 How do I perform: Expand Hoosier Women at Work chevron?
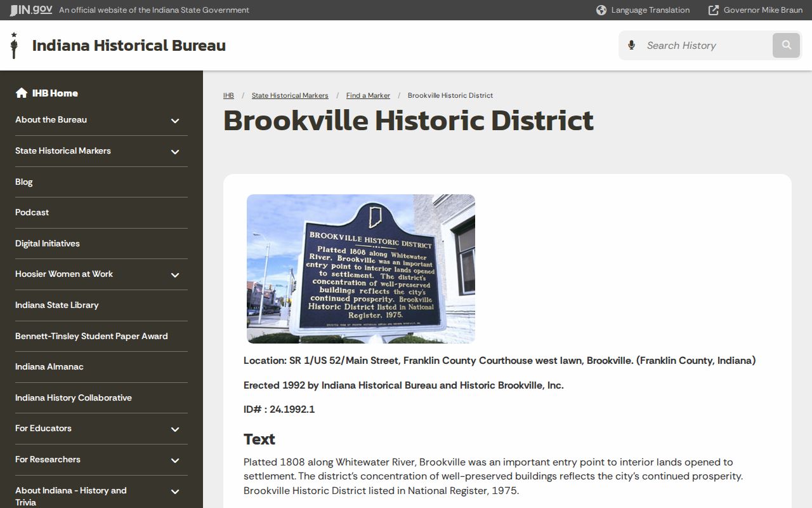click(x=175, y=275)
